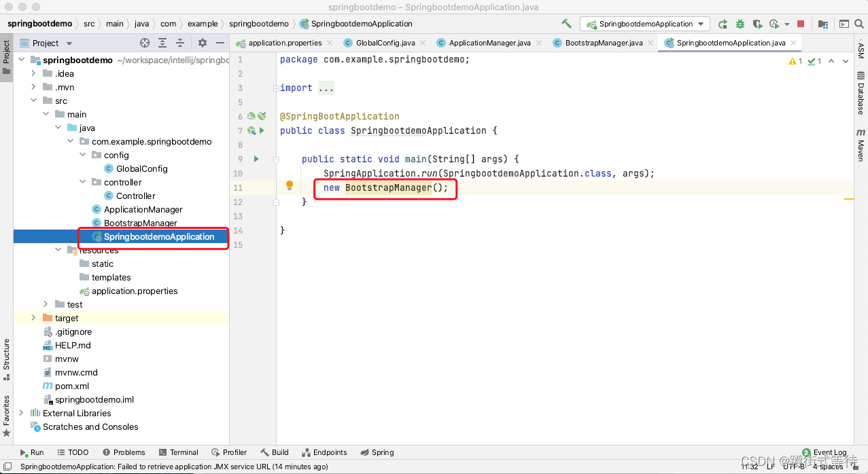The image size is (868, 474).
Task: Open Project Structure from the toolbar icon
Action: coord(823,24)
